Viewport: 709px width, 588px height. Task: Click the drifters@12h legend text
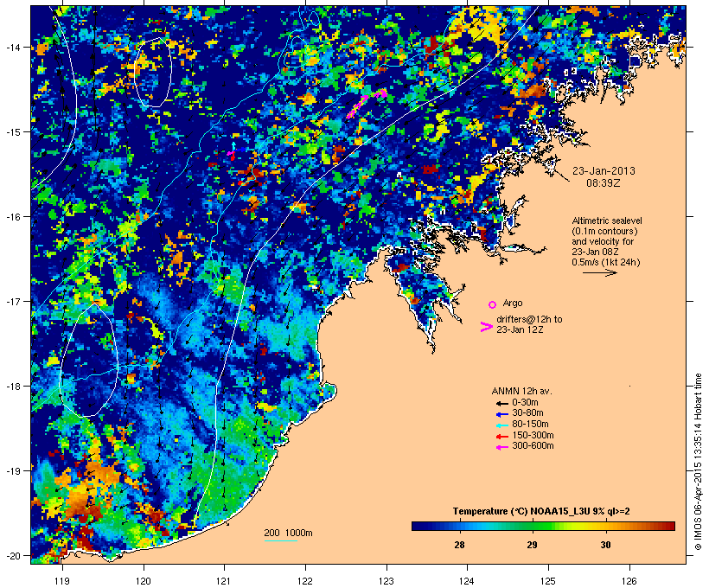coord(529,324)
